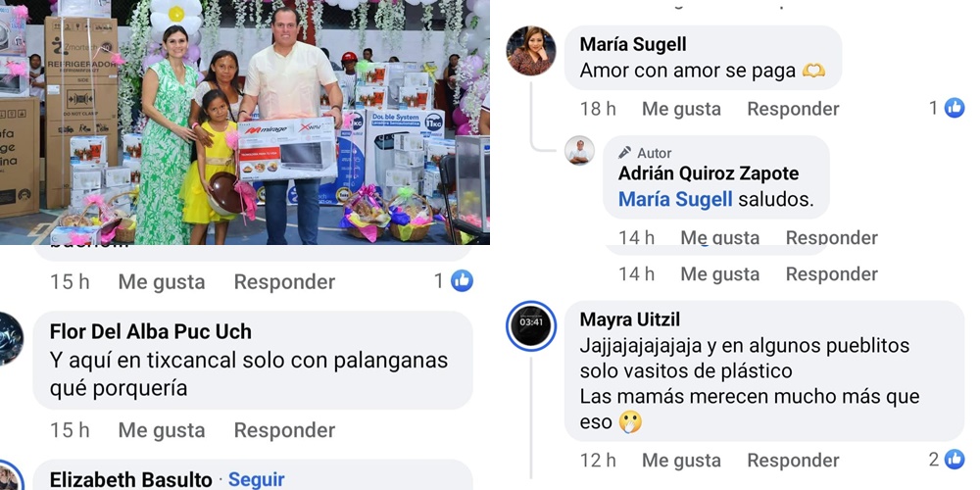Image resolution: width=980 pixels, height=490 pixels.
Task: Click the like reaction icon on Mayra Uitzil's comment
Action: click(954, 460)
